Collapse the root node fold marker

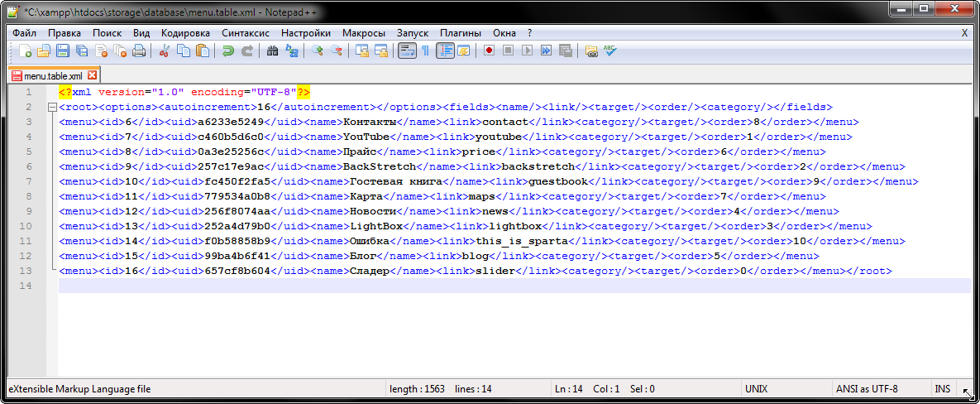click(52, 108)
